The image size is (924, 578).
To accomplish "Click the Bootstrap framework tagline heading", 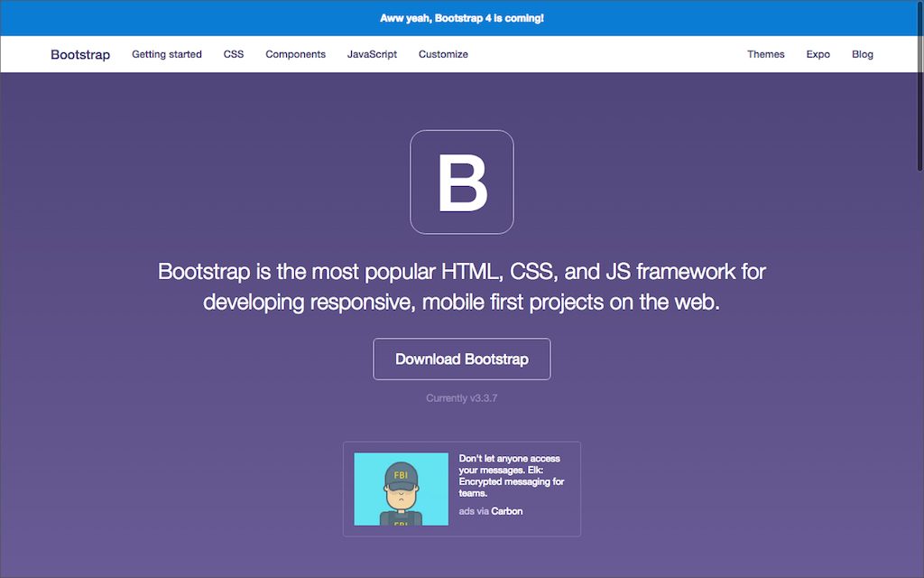I will [461, 286].
